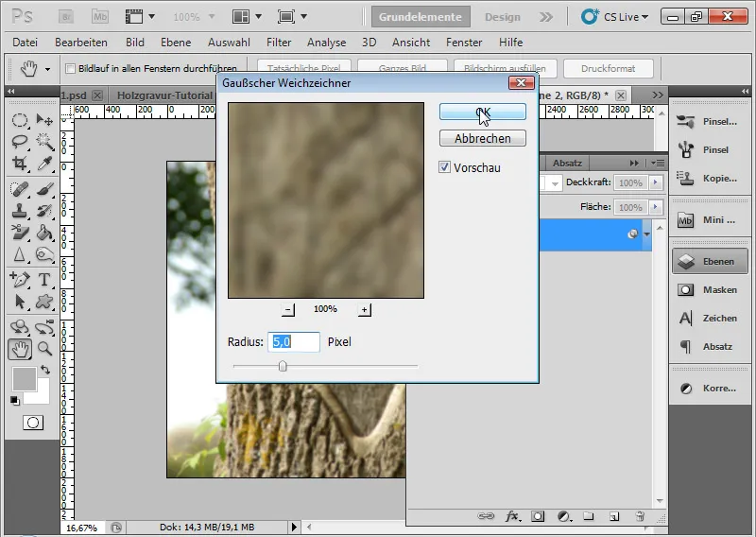Image resolution: width=756 pixels, height=537 pixels.
Task: Swap foreground and background colors
Action: click(45, 370)
